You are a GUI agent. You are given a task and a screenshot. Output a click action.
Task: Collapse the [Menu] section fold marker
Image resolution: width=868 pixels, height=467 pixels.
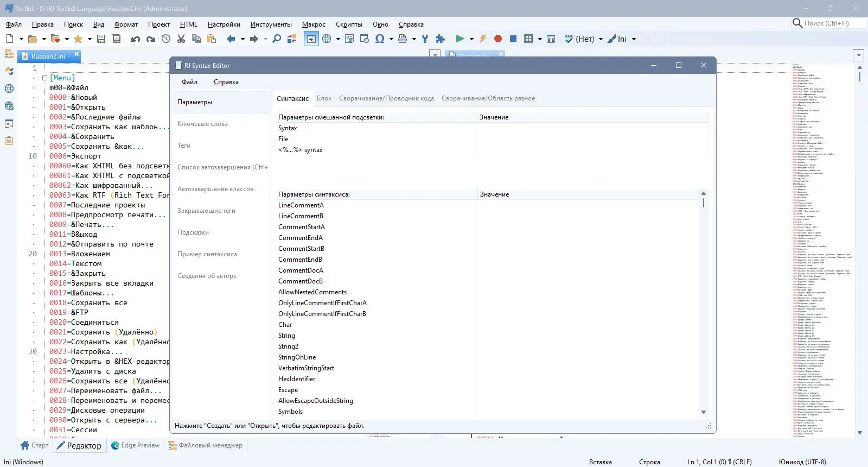click(45, 78)
